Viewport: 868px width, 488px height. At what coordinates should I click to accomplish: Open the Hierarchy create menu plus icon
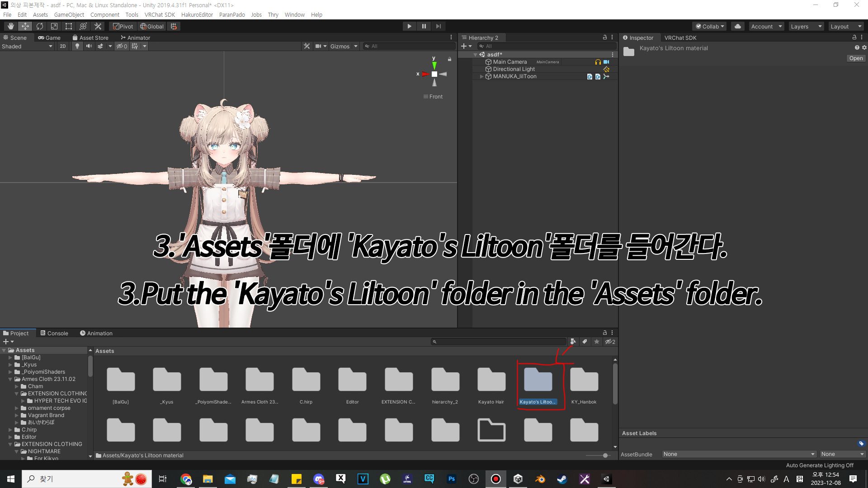(x=464, y=46)
